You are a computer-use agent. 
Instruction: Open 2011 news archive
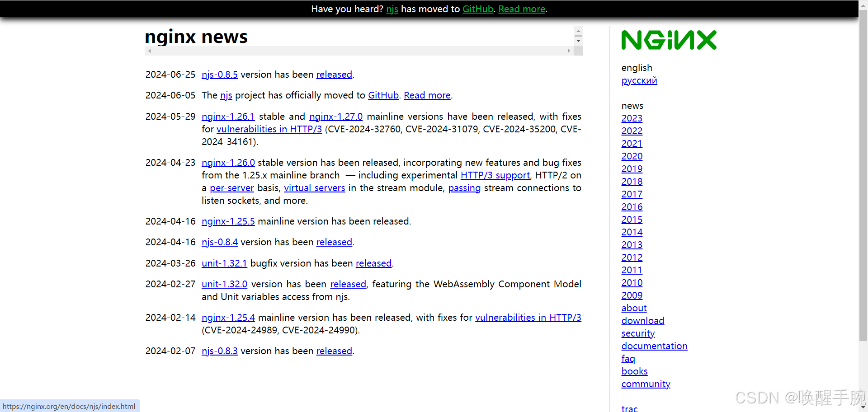tap(632, 270)
